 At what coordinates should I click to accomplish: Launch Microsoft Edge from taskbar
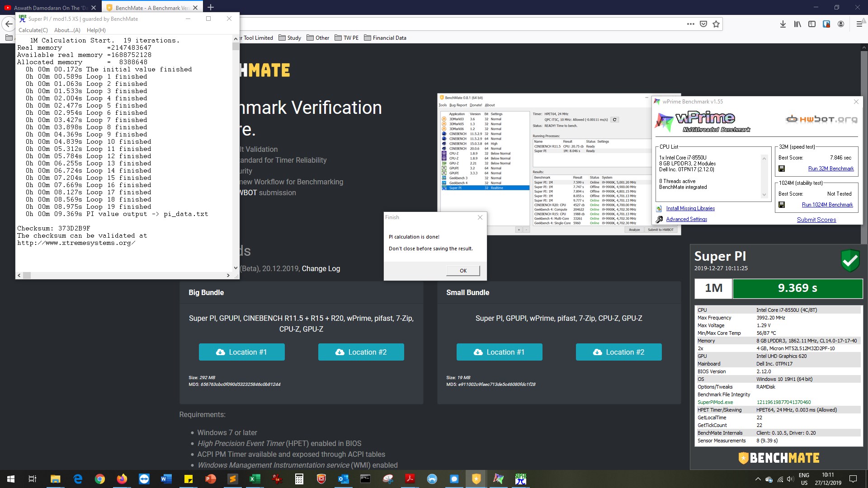[78, 479]
